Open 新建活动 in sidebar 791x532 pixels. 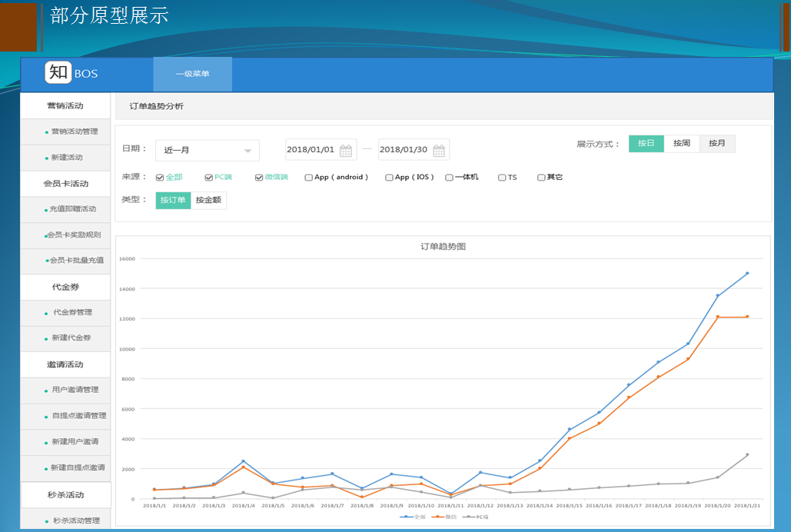65,158
